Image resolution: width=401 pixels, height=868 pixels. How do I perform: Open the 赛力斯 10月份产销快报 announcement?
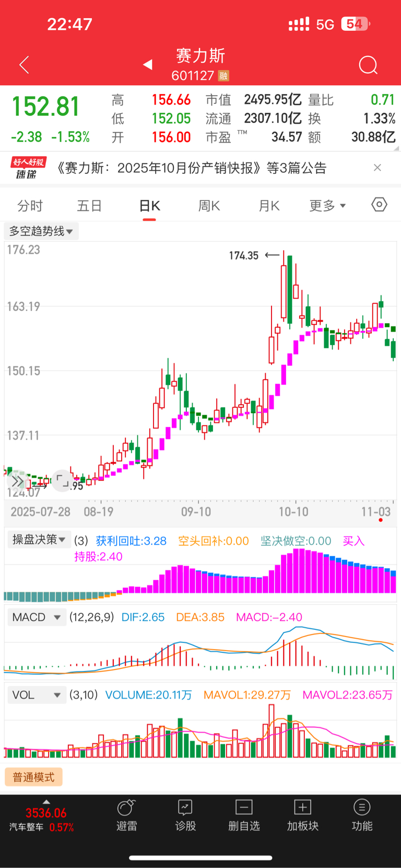point(191,168)
